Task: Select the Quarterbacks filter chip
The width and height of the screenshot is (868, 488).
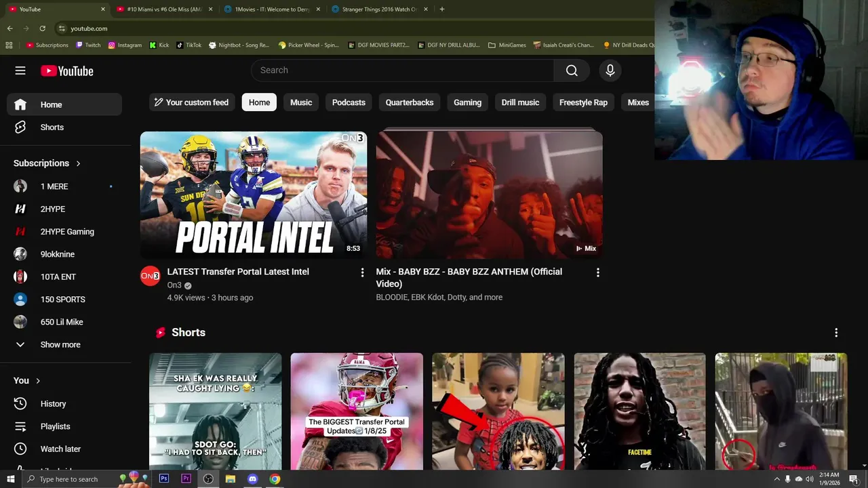Action: coord(410,102)
